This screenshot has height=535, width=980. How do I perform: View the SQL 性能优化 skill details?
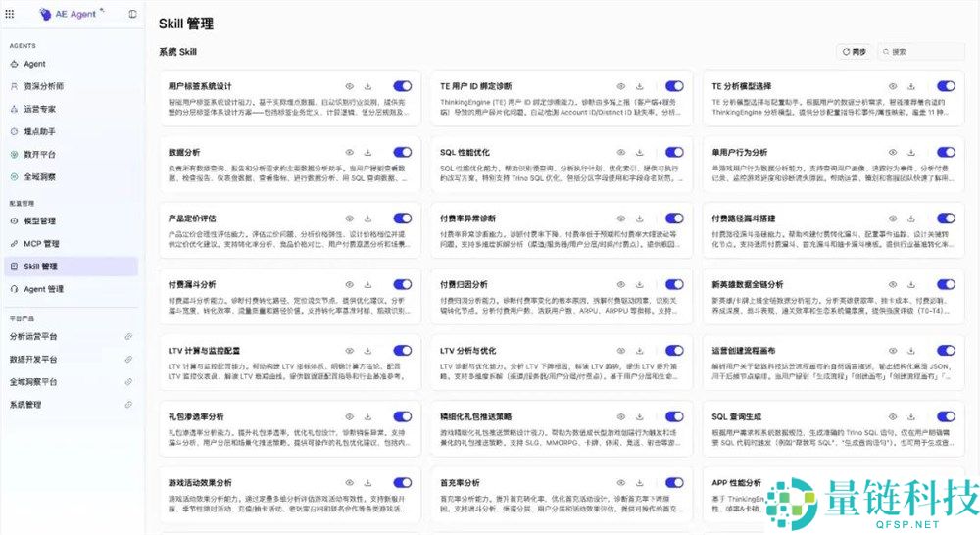[621, 153]
